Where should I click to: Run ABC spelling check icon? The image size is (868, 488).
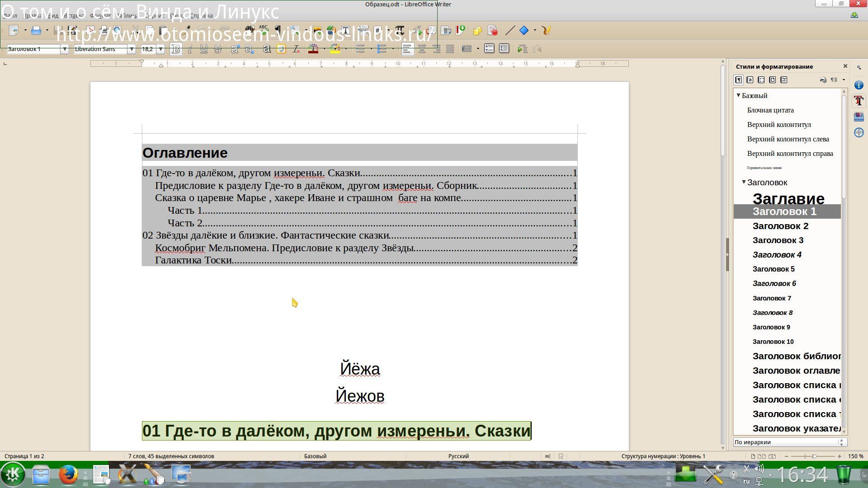point(263,30)
